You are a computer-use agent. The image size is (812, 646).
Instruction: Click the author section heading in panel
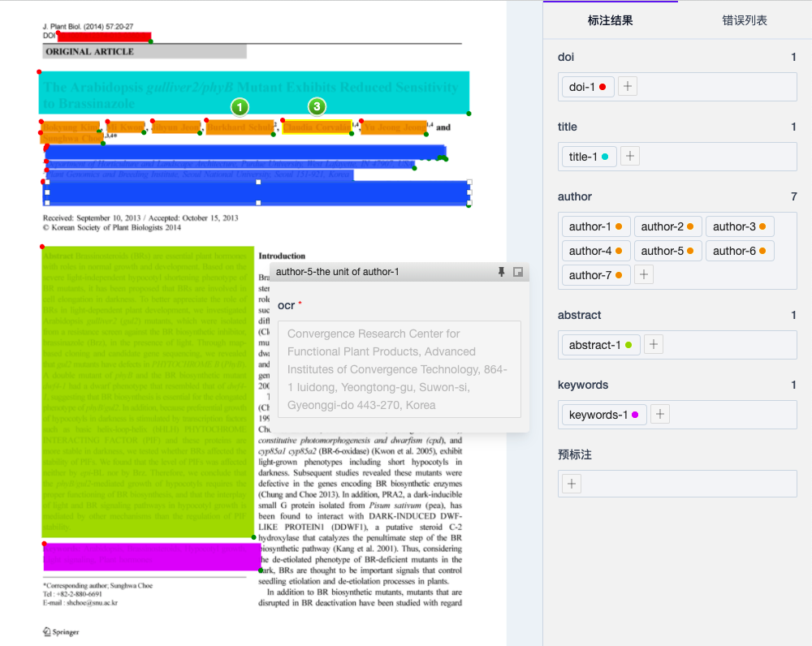[x=575, y=196]
